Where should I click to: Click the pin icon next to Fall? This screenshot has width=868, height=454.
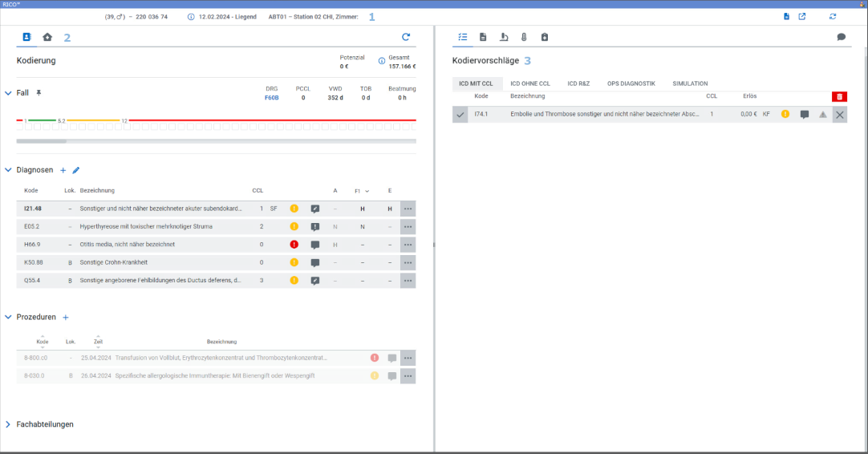point(39,93)
